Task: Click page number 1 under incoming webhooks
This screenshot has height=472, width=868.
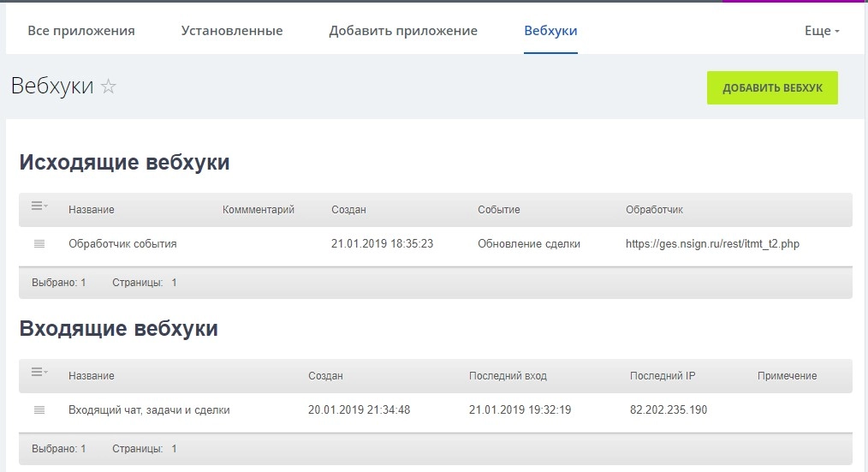Action: point(174,449)
